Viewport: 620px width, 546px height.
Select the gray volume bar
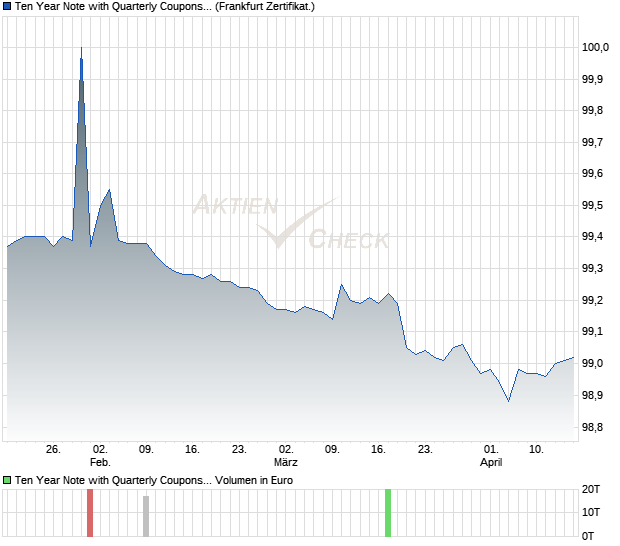click(x=145, y=517)
